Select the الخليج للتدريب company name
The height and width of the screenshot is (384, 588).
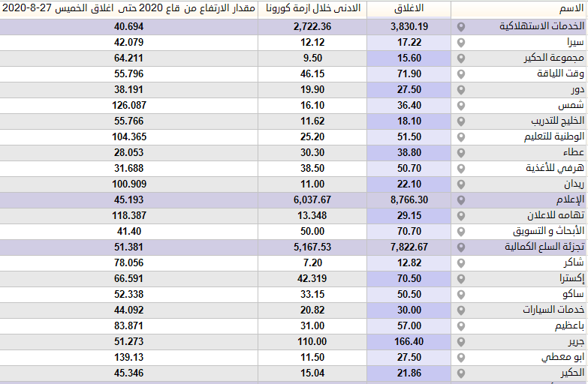pyautogui.click(x=558, y=121)
